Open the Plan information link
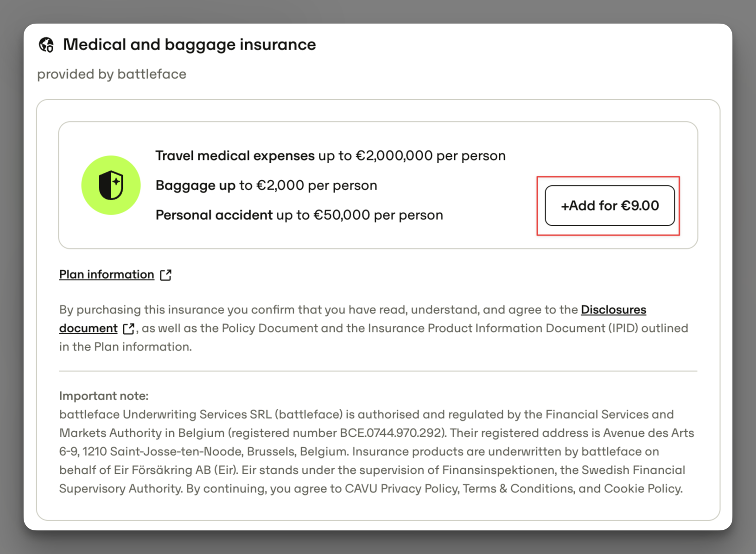 coord(107,274)
